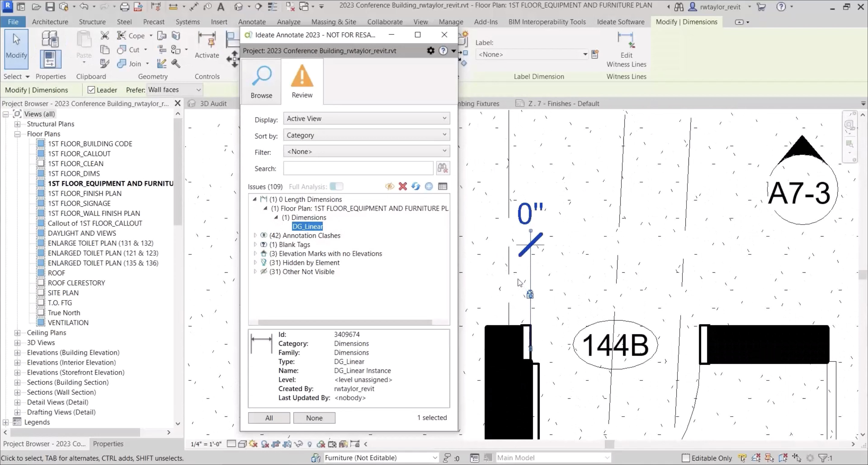868x465 pixels.
Task: Toggle reveal hidden elements lightbulb
Action: [310, 444]
